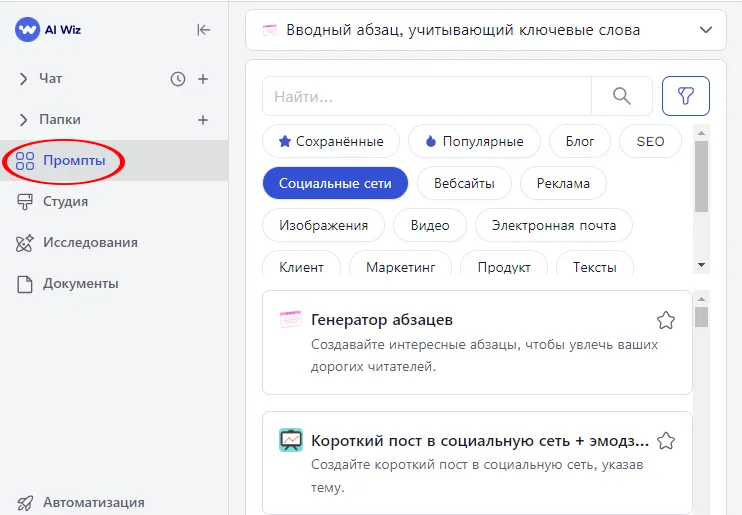Click the search magnifier icon
The width and height of the screenshot is (742, 515).
click(622, 96)
